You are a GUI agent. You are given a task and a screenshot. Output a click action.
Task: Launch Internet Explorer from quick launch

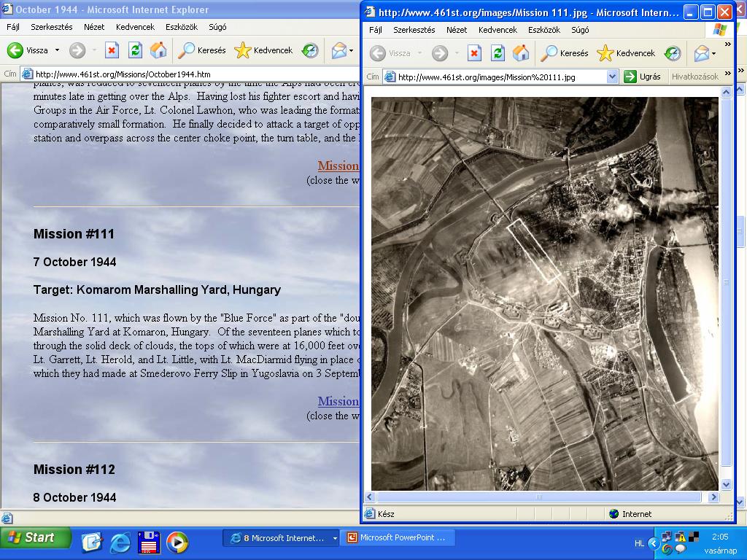pos(120,542)
